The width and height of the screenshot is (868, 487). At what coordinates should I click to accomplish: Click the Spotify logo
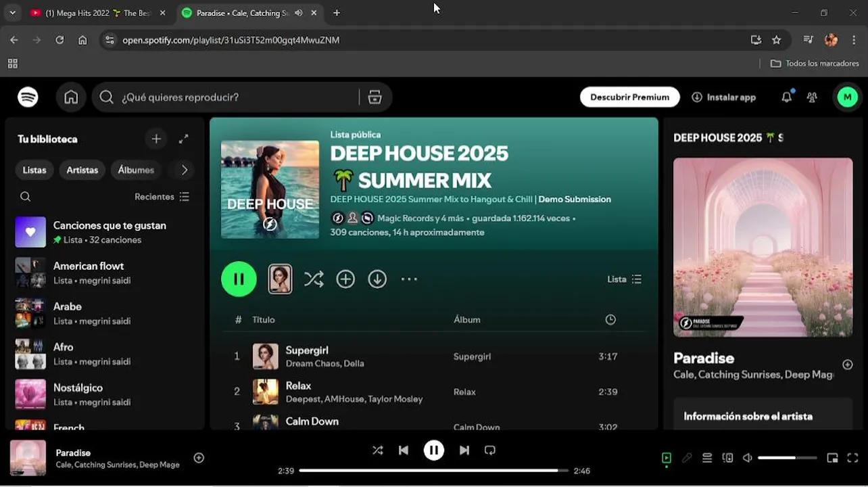click(x=28, y=97)
